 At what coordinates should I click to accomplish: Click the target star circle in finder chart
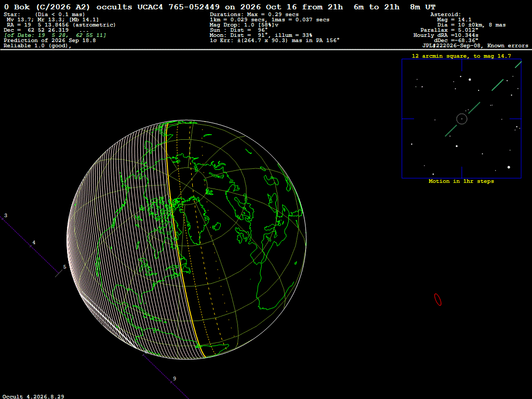click(462, 119)
